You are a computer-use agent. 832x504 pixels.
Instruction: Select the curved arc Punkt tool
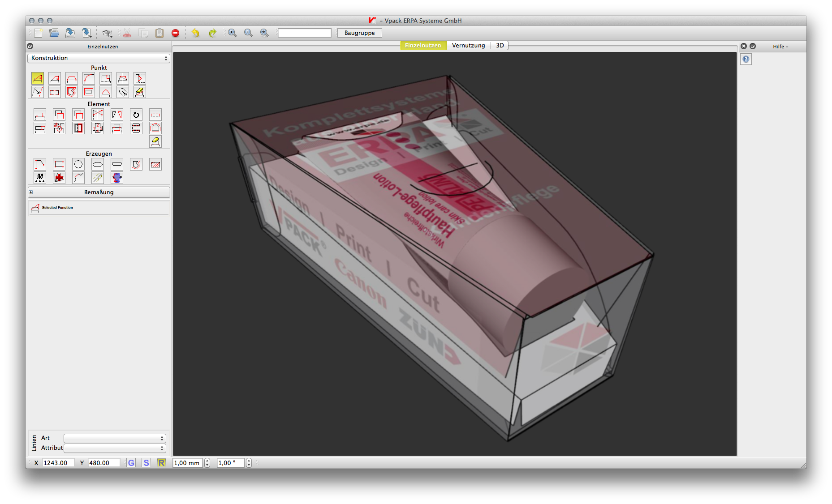click(x=89, y=78)
